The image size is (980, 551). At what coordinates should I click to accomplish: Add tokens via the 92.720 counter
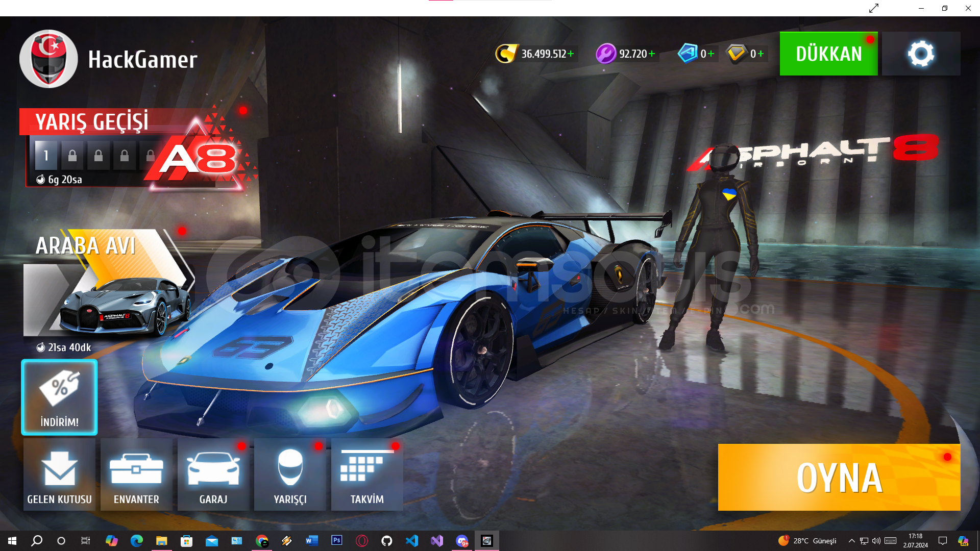(626, 54)
